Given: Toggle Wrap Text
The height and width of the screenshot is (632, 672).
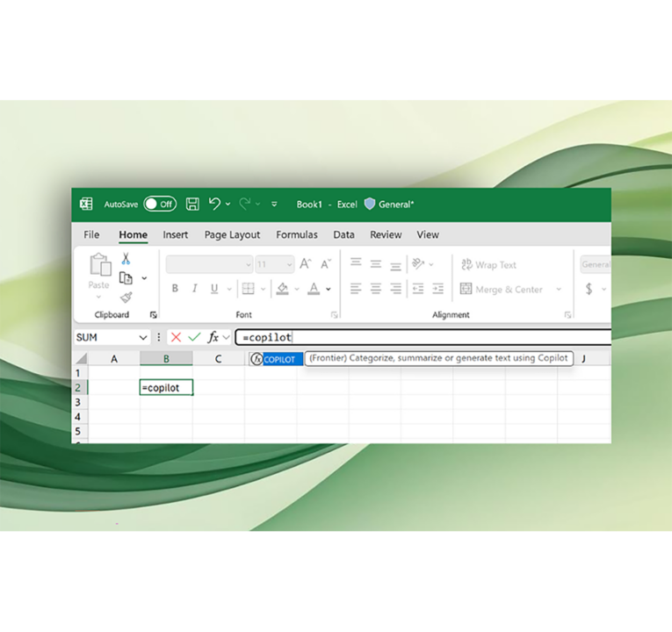Looking at the screenshot, I should point(488,264).
